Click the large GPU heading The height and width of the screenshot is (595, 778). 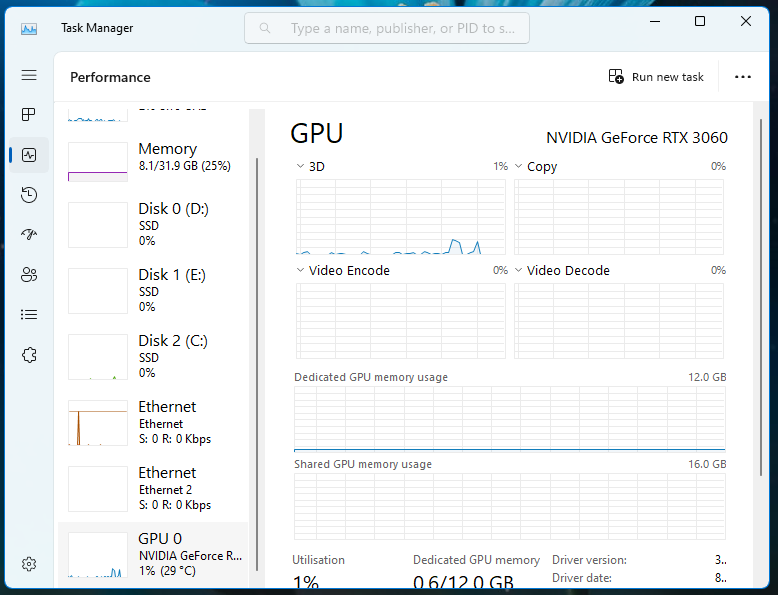(x=317, y=133)
